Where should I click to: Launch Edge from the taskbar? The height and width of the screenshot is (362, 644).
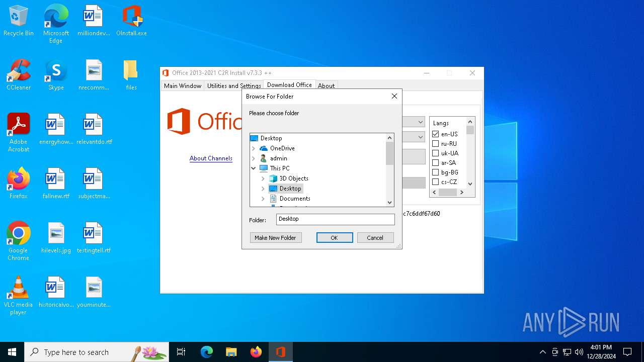click(x=207, y=352)
